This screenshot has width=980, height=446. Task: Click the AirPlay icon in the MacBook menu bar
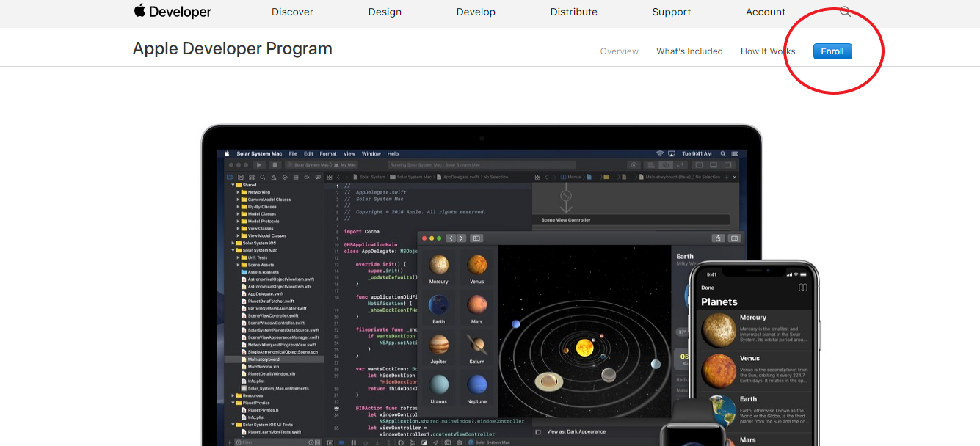(x=672, y=154)
